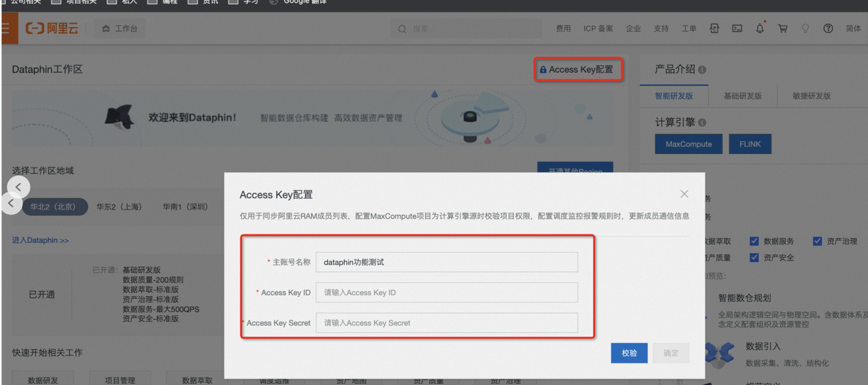
Task: Open the help question mark icon
Action: 828,29
